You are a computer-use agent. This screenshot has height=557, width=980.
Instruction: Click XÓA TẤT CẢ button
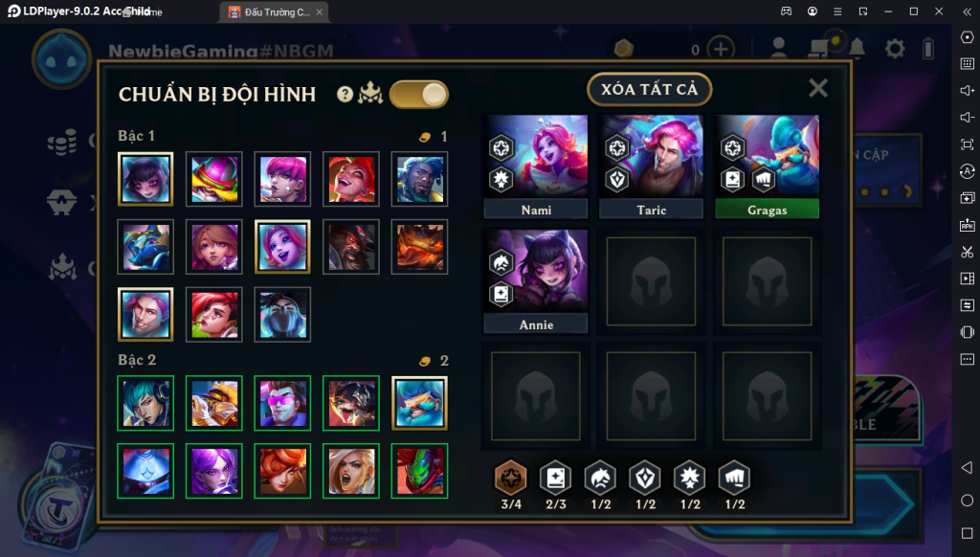coord(650,89)
